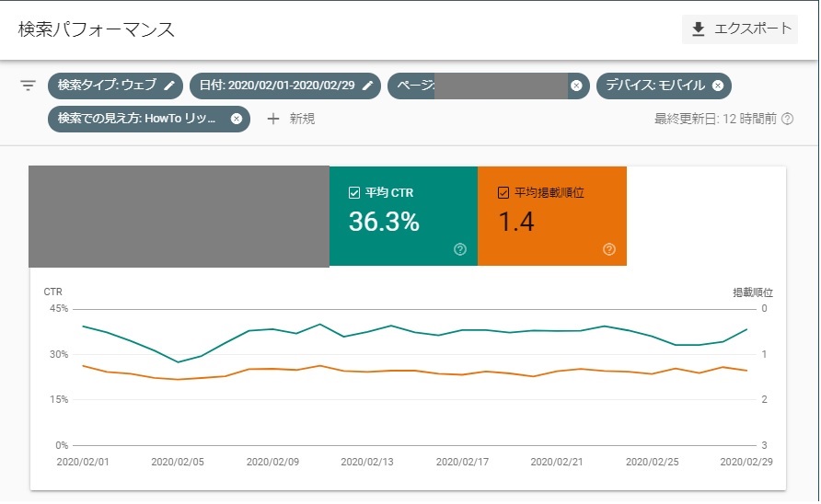The height and width of the screenshot is (504, 821).
Task: Edit the date range filter pencil
Action: [x=367, y=86]
